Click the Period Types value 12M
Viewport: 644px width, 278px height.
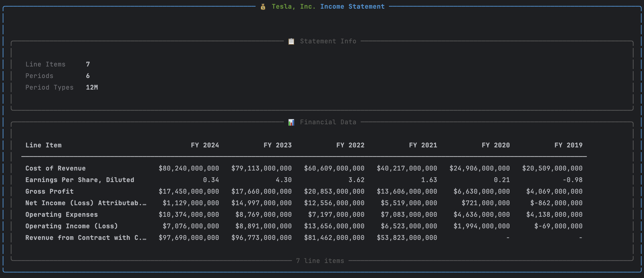[x=92, y=87]
